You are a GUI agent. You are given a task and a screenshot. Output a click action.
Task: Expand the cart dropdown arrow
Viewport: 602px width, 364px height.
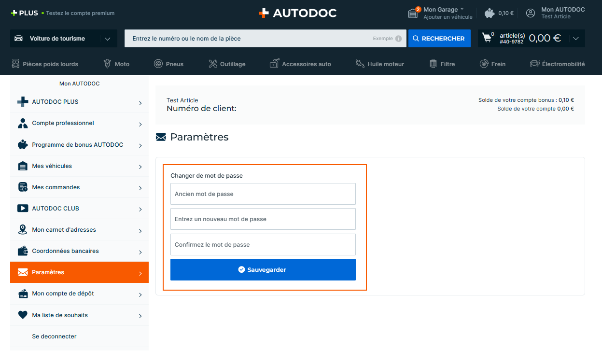[575, 39]
